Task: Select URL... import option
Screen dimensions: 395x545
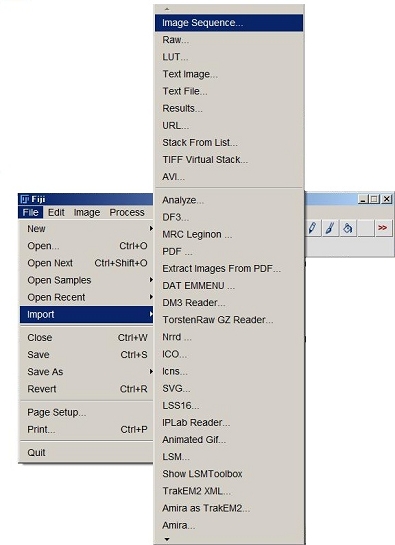Action: click(229, 125)
